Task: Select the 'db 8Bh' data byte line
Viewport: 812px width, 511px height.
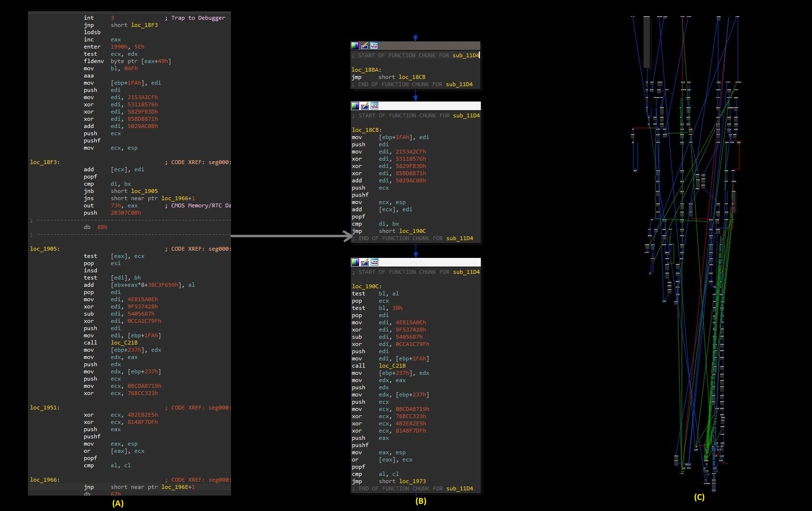Action: (x=95, y=227)
